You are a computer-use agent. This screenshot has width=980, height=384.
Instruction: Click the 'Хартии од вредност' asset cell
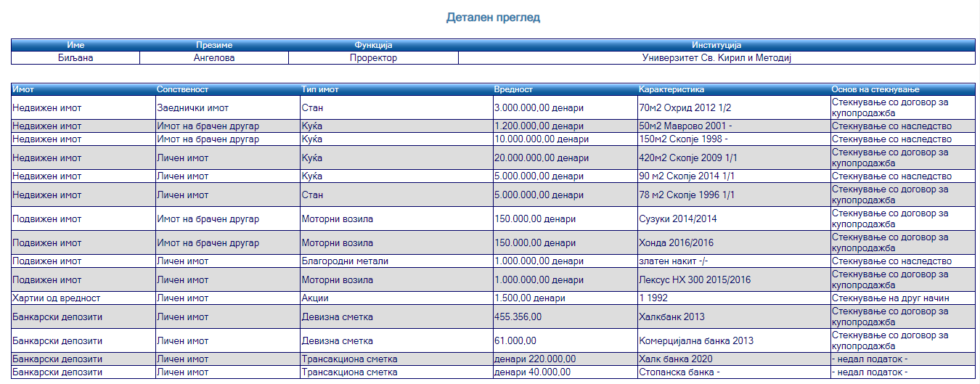pyautogui.click(x=57, y=298)
